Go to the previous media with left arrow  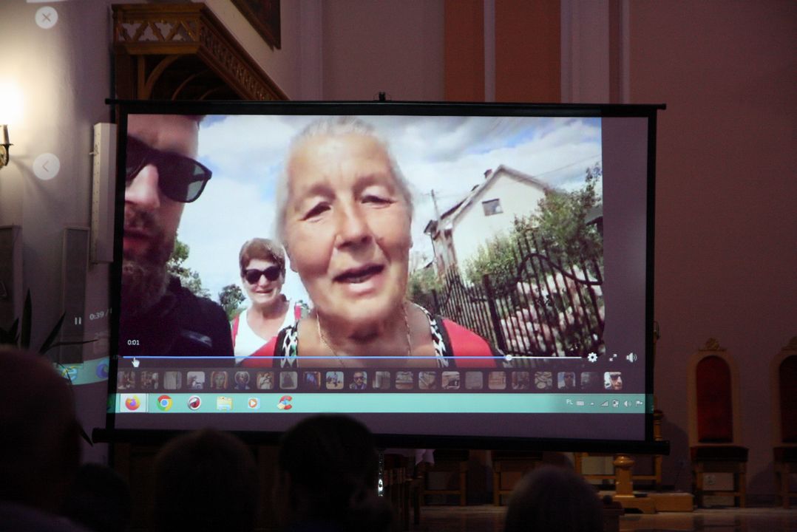(x=46, y=166)
